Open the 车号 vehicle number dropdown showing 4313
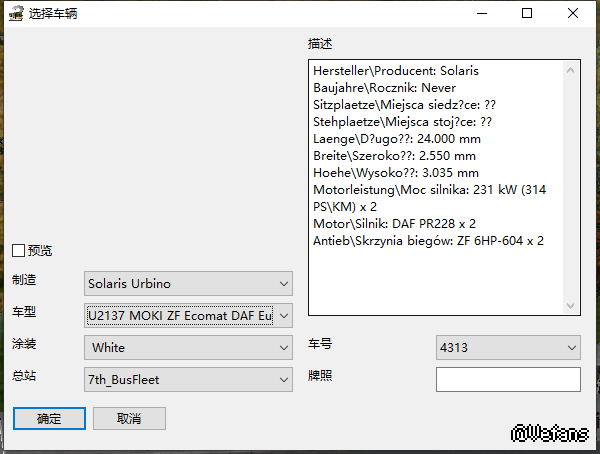Image resolution: width=600 pixels, height=454 pixels. (x=508, y=348)
